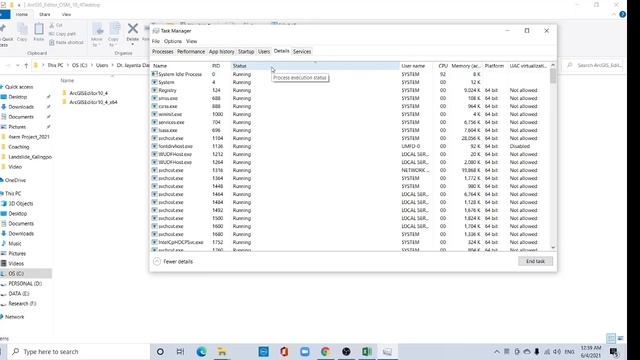
Task: Open Excel from the taskbar
Action: [x=367, y=352]
